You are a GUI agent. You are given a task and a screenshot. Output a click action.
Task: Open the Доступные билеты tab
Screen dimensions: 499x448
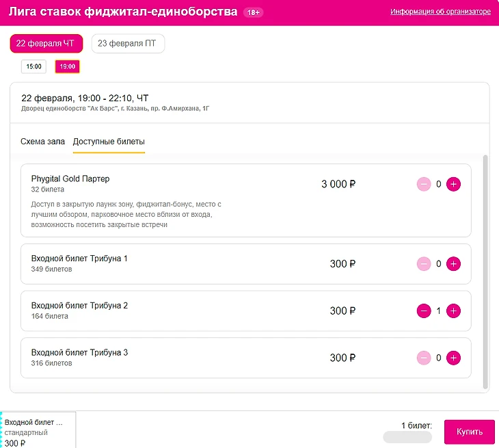click(x=109, y=142)
